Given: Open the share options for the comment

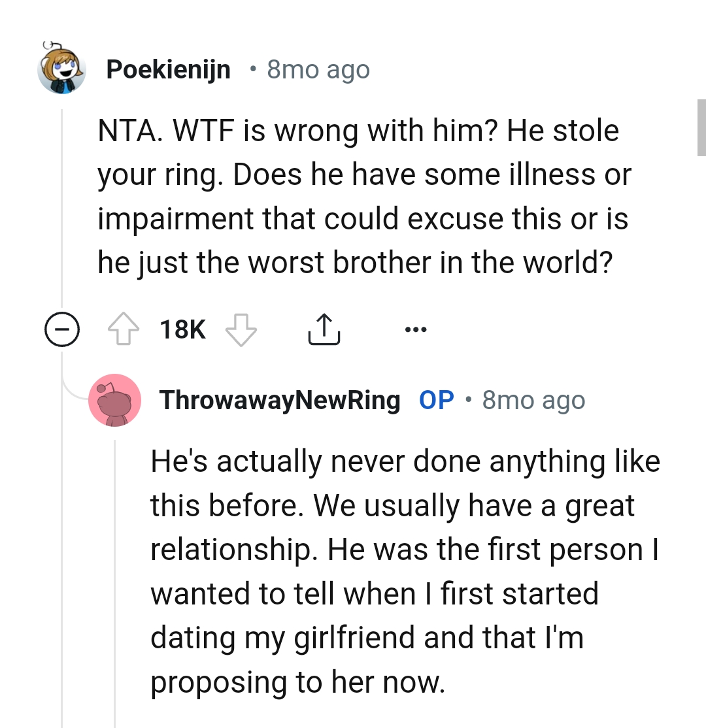Looking at the screenshot, I should [x=324, y=329].
